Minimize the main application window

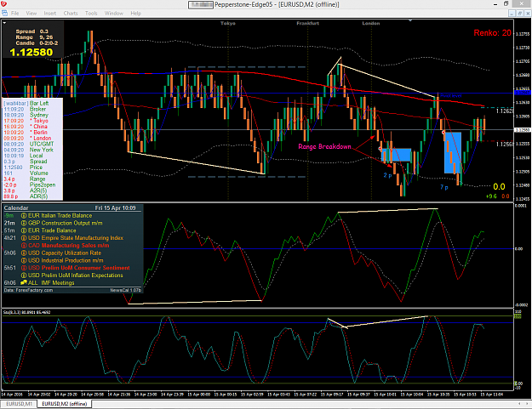(x=495, y=4)
